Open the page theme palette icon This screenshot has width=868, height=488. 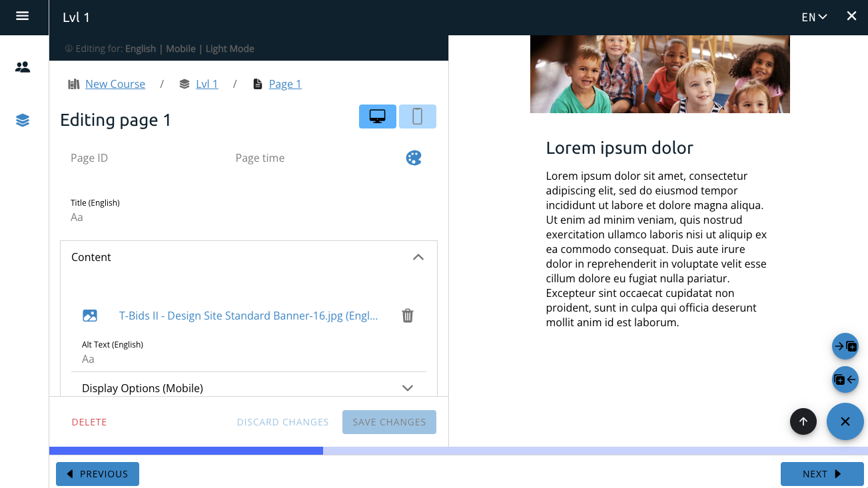click(414, 158)
